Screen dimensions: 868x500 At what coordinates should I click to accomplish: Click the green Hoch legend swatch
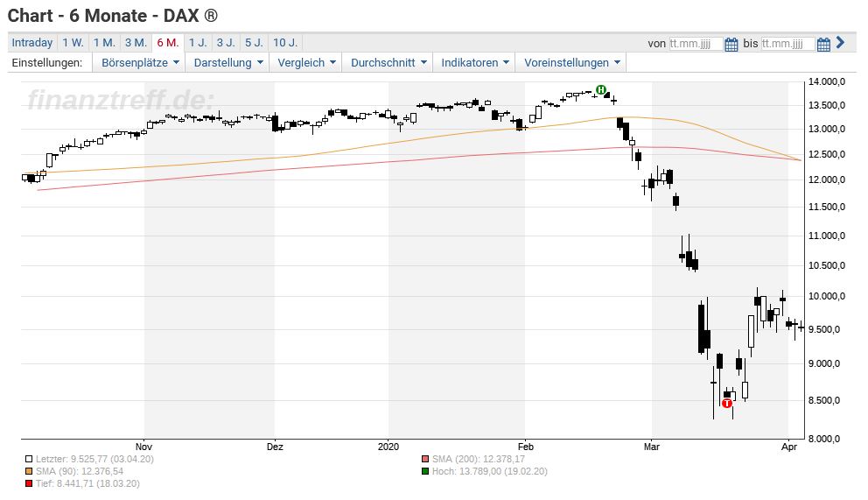click(425, 471)
